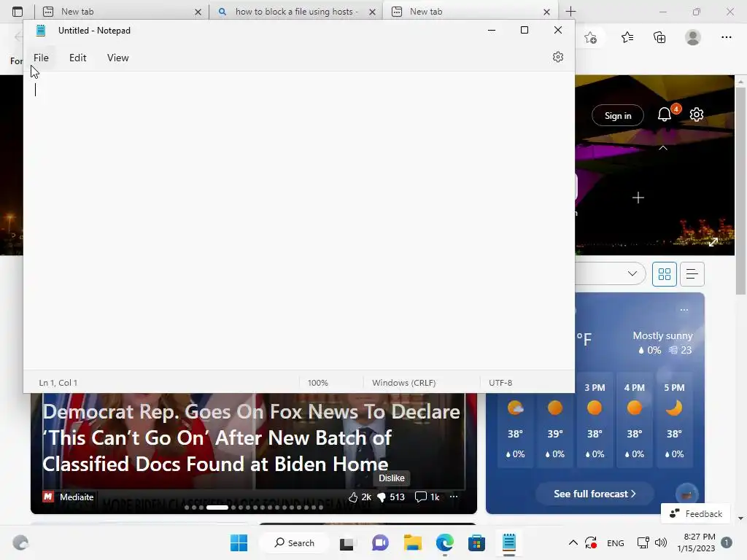Click inside the Notepad text area

click(x=298, y=222)
